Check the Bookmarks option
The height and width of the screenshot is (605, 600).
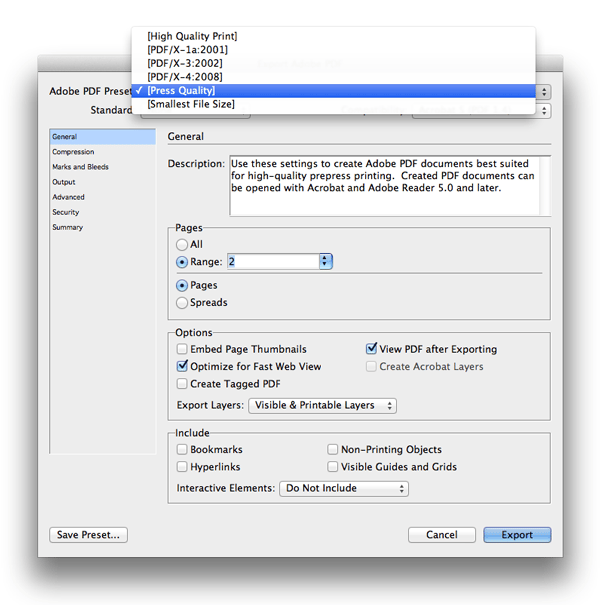[182, 450]
